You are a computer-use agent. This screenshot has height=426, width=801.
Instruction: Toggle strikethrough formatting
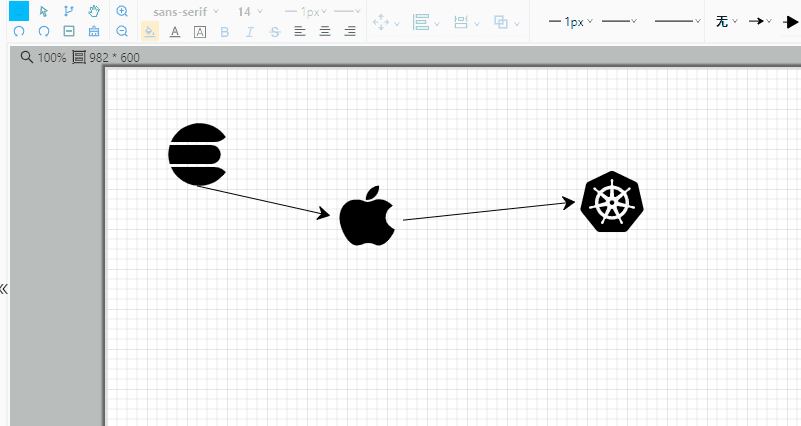pos(275,32)
